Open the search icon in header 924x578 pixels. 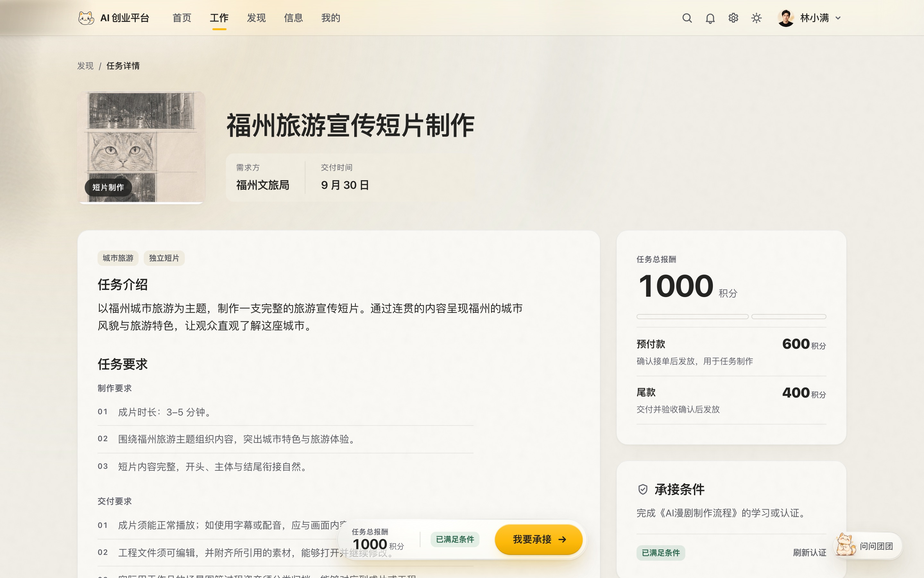[x=687, y=18]
